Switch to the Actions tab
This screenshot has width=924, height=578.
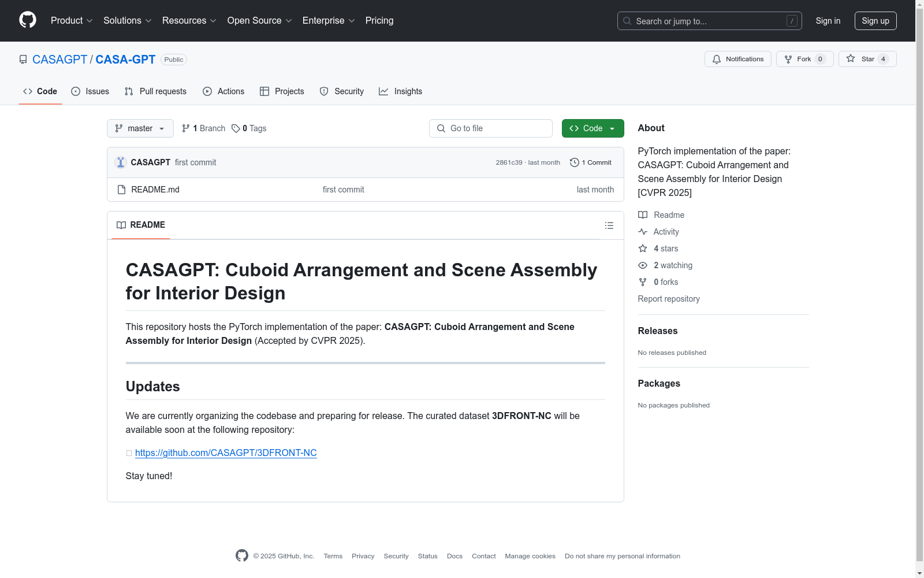(223, 91)
